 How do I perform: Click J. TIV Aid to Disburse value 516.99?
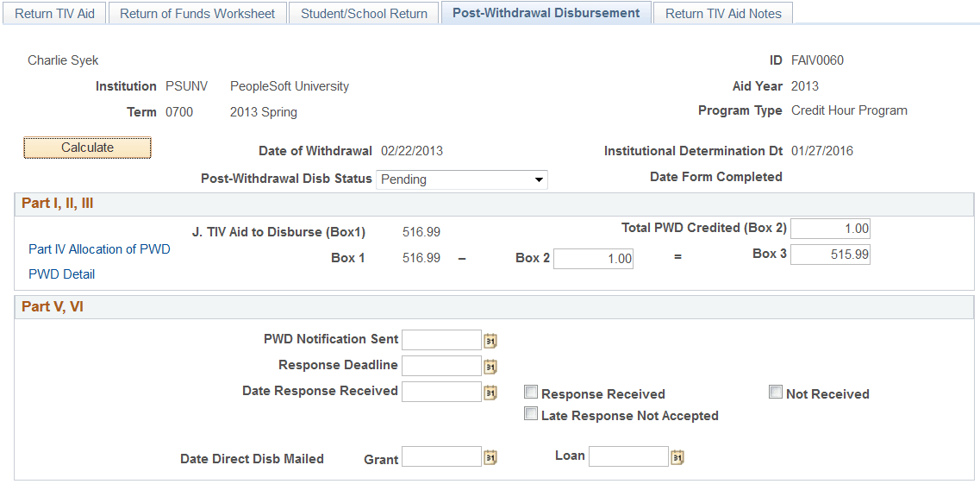coord(421,232)
